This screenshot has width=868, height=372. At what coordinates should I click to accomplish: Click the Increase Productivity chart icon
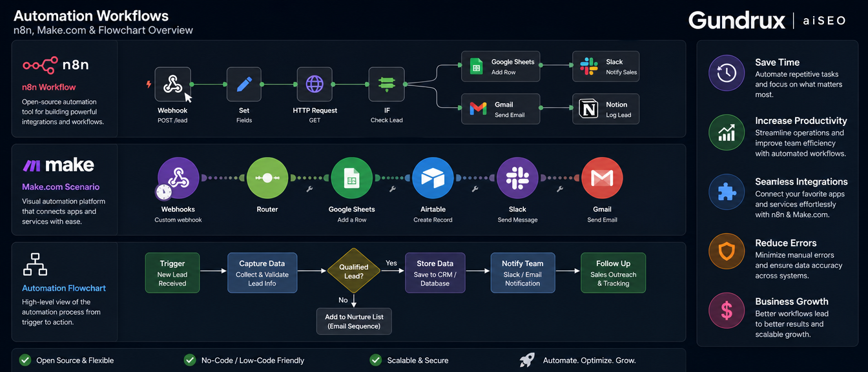727,132
